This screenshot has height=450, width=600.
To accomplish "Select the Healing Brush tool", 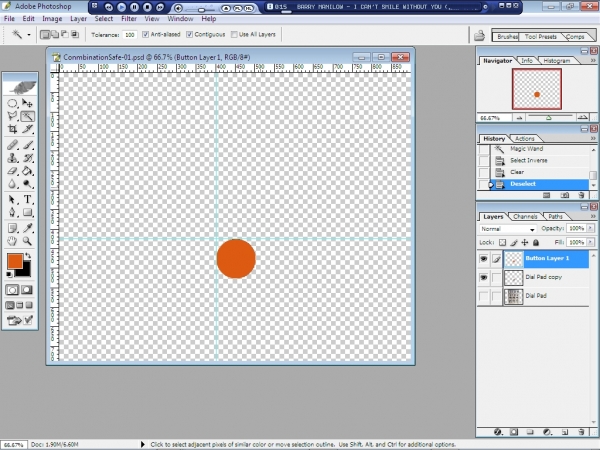I will coord(12,145).
